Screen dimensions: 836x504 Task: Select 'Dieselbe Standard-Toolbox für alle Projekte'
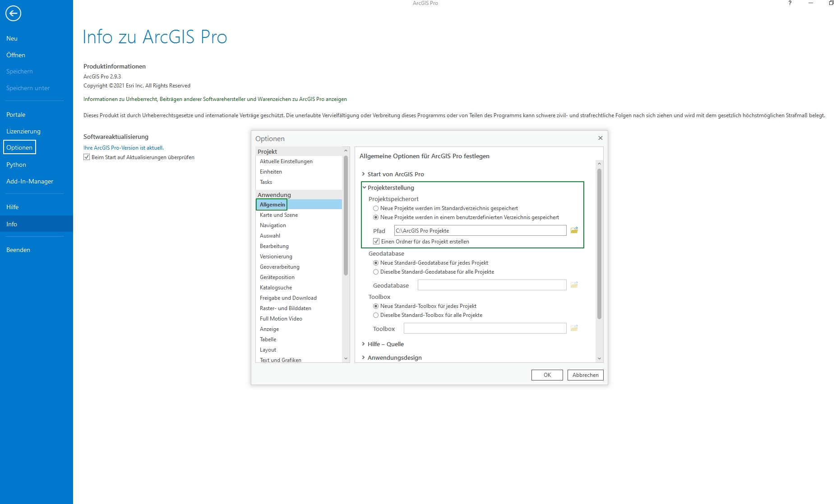point(376,315)
